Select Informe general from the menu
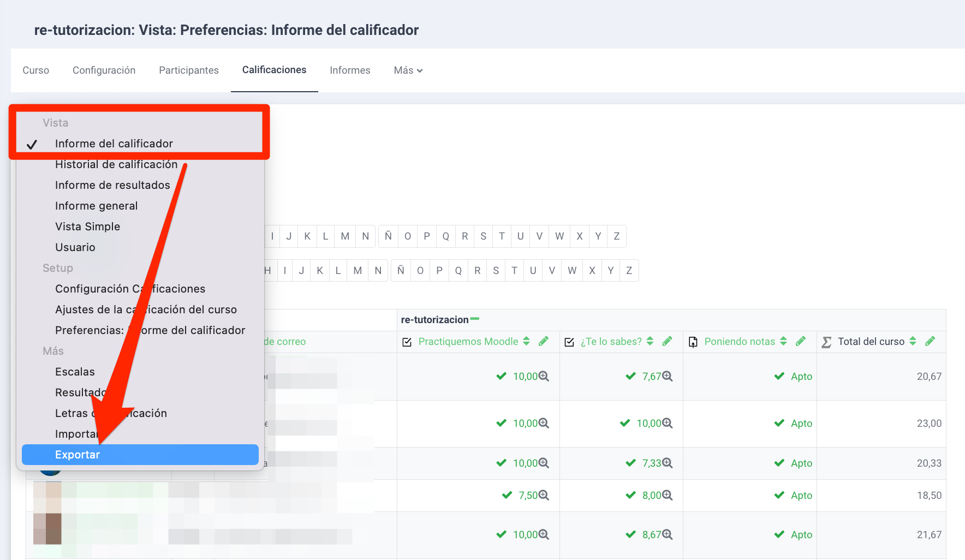Screen dimensions: 965x560 point(96,206)
